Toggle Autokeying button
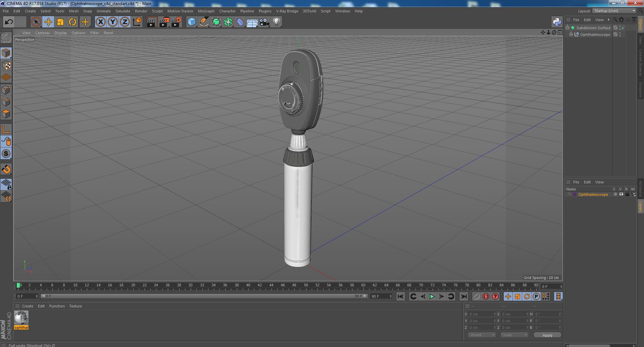 point(486,296)
